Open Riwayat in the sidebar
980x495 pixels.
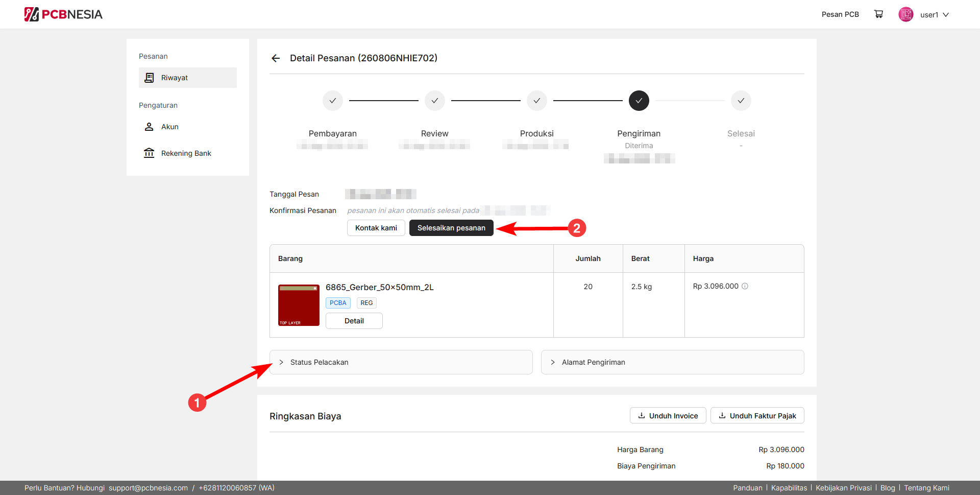click(188, 78)
